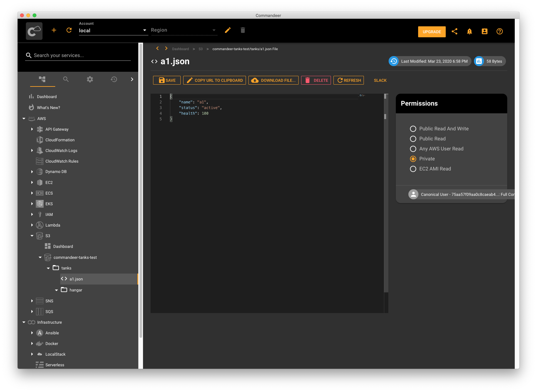Save the a1.json file
This screenshot has width=537, height=392.
167,80
